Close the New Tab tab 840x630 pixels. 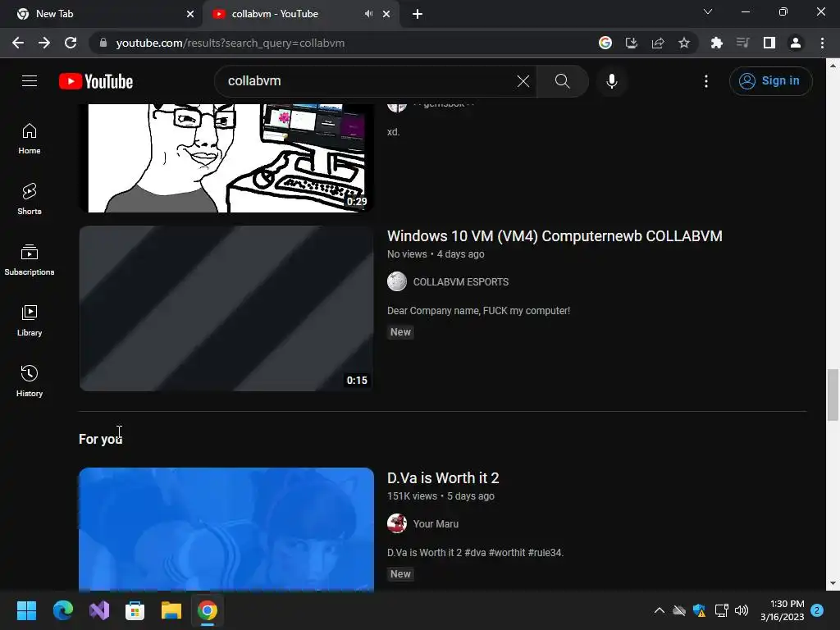[190, 14]
